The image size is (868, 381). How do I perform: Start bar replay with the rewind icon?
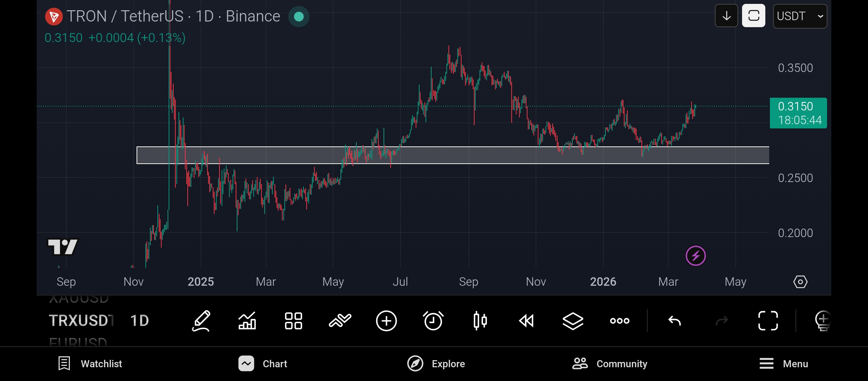click(526, 321)
